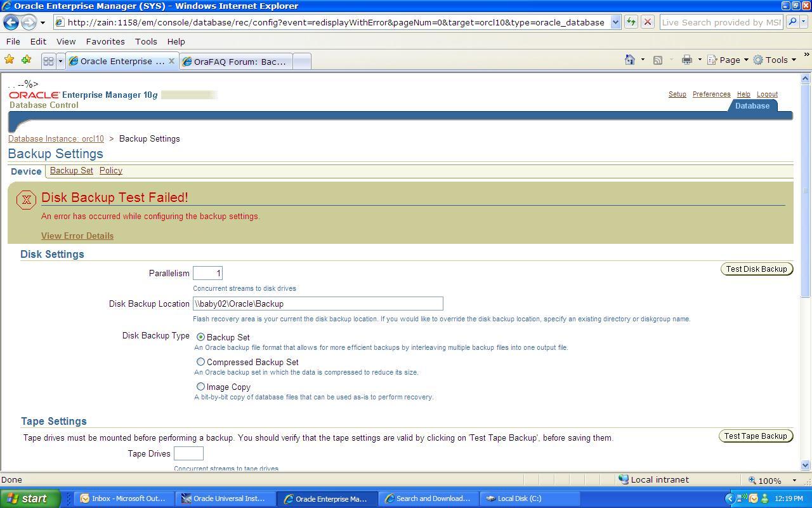
Task: Open Favorites Center star icon
Action: 10,60
